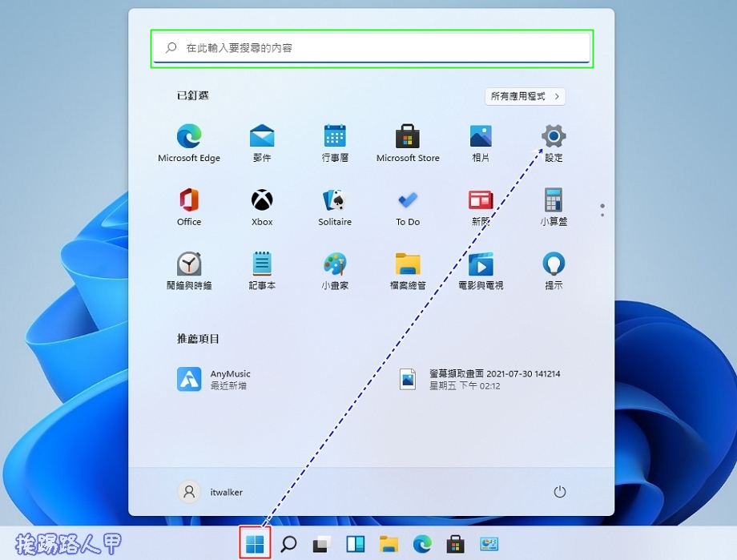Open the Mail (郵件) app

pyautogui.click(x=262, y=143)
